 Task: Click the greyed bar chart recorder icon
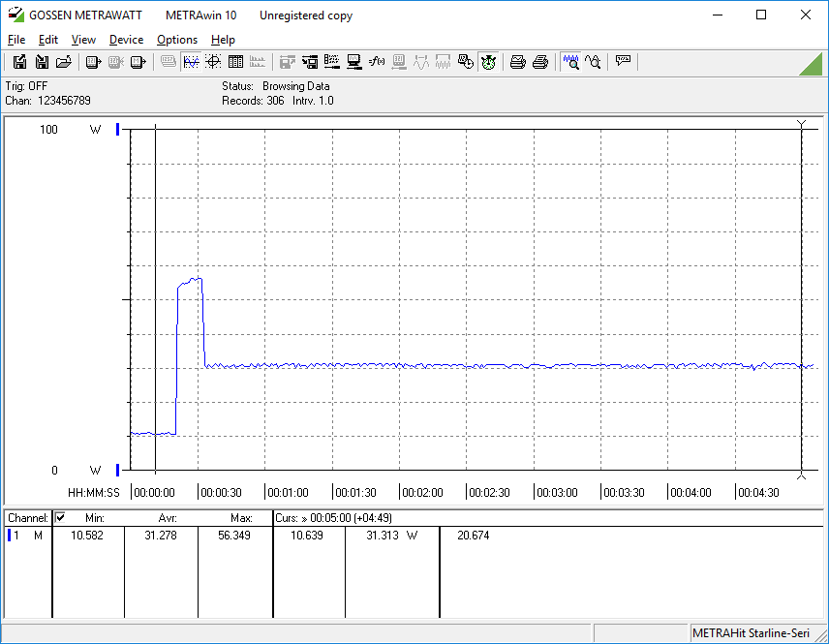pos(258,62)
